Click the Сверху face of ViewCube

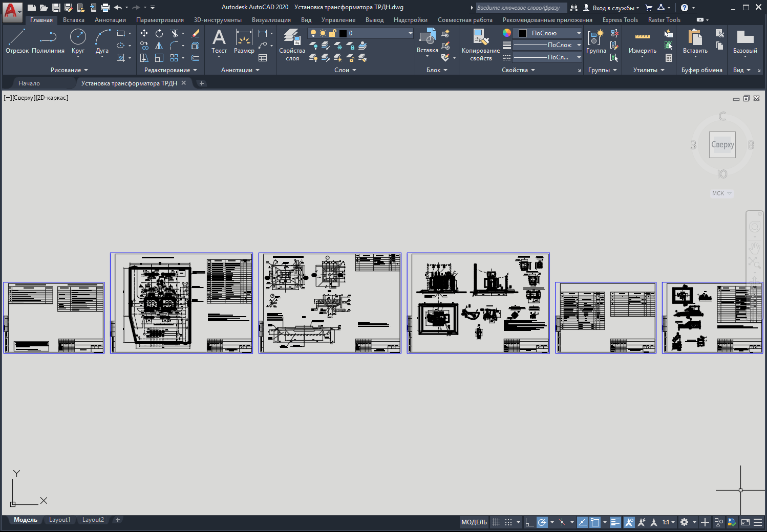point(722,145)
